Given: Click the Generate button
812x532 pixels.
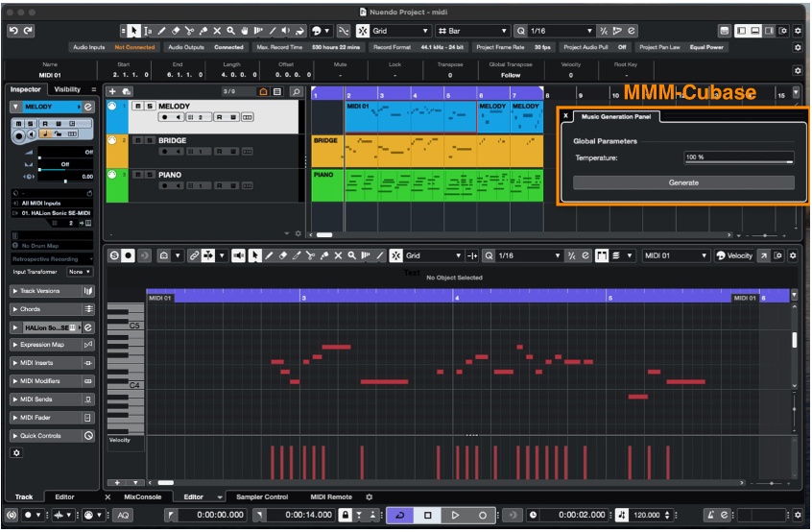Looking at the screenshot, I should (683, 182).
